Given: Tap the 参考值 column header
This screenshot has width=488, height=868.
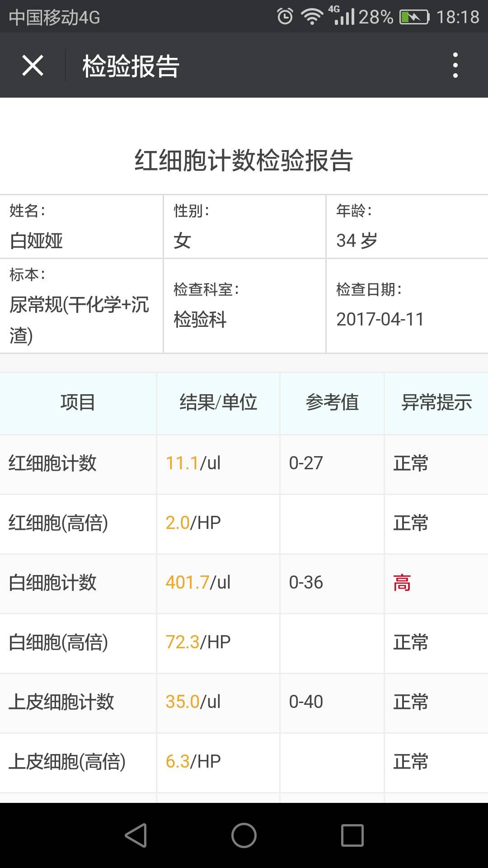Looking at the screenshot, I should [332, 402].
